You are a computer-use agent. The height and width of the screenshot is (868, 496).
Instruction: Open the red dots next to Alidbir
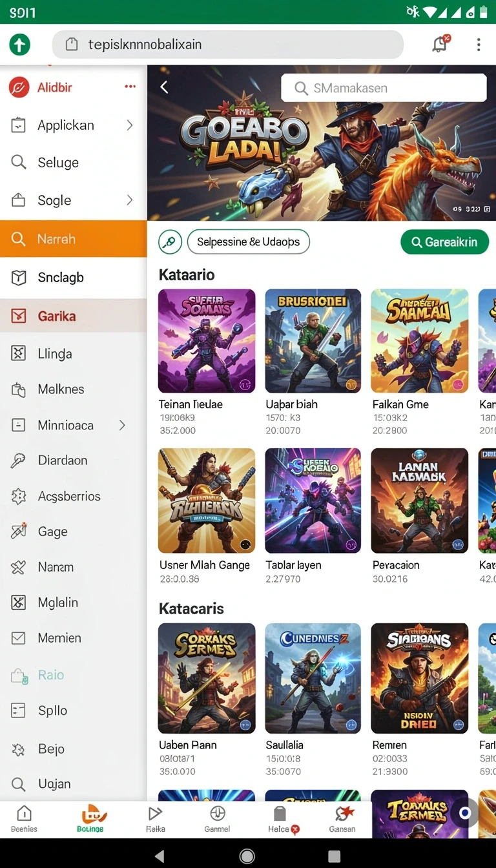(x=130, y=87)
